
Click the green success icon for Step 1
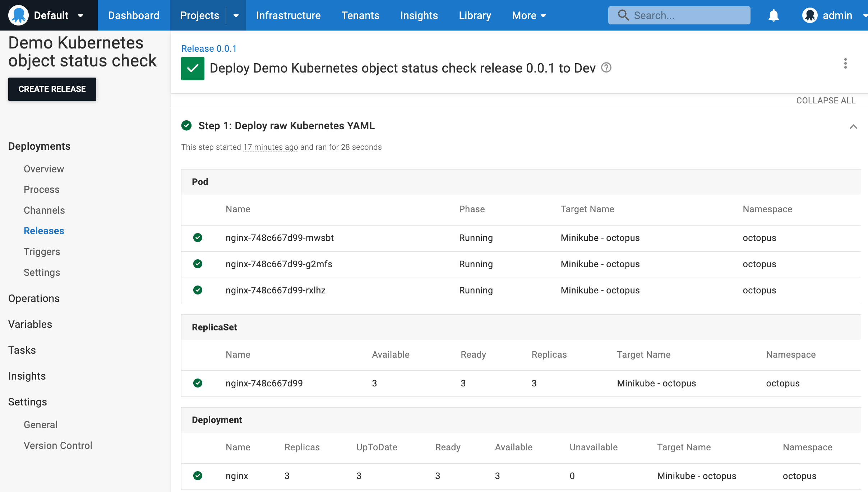coord(187,126)
